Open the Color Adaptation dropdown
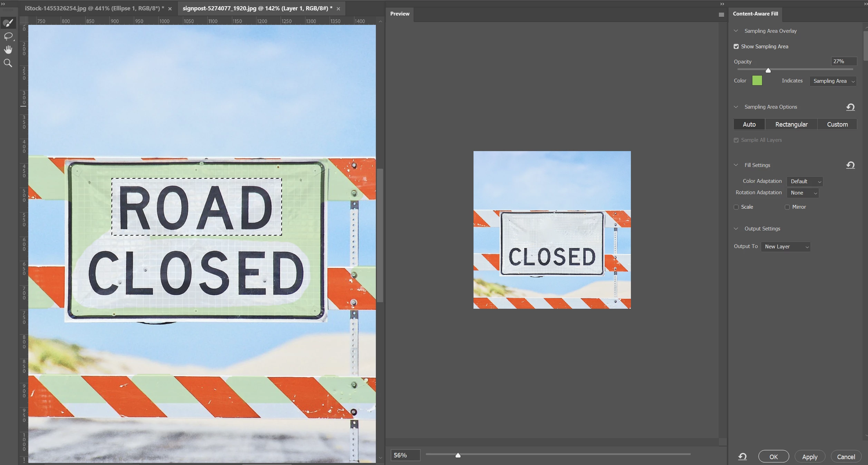This screenshot has height=465, width=868. point(804,181)
